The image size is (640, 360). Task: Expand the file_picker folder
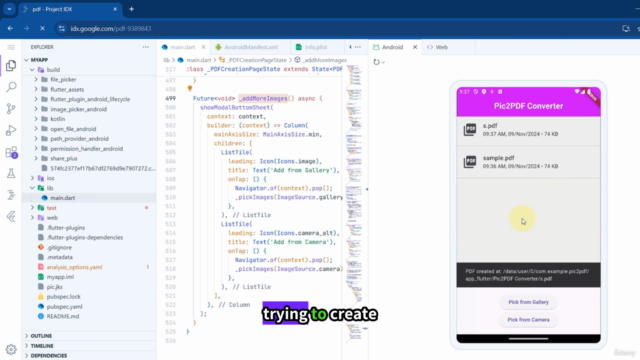[36, 80]
